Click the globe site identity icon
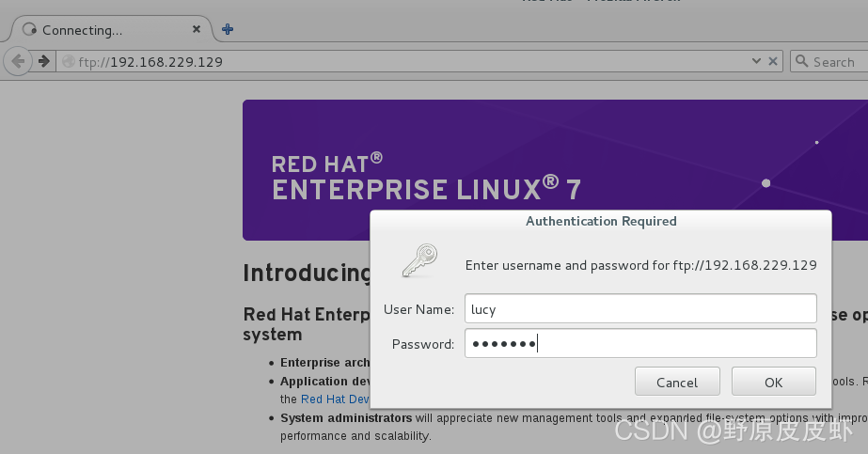 tap(68, 61)
